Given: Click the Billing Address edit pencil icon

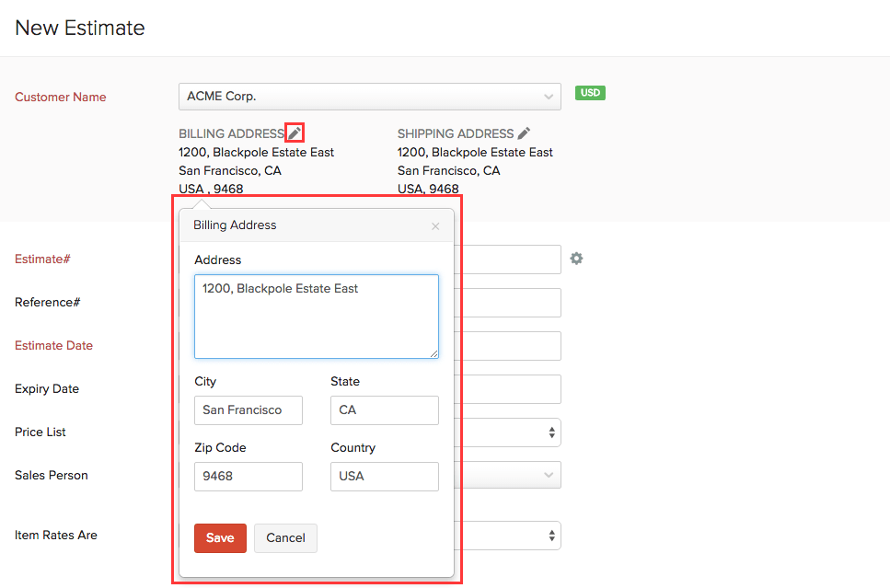Looking at the screenshot, I should click(x=295, y=133).
